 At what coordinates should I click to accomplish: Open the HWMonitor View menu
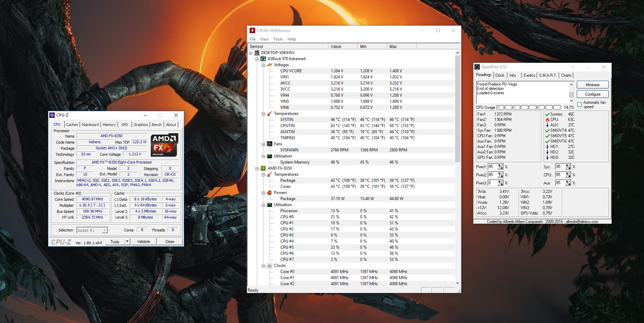click(264, 39)
